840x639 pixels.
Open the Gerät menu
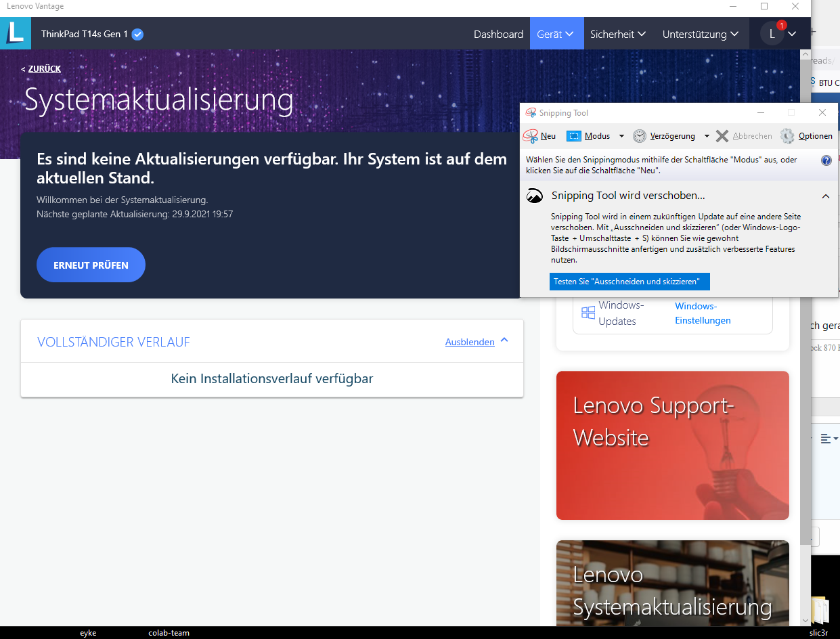tap(556, 34)
